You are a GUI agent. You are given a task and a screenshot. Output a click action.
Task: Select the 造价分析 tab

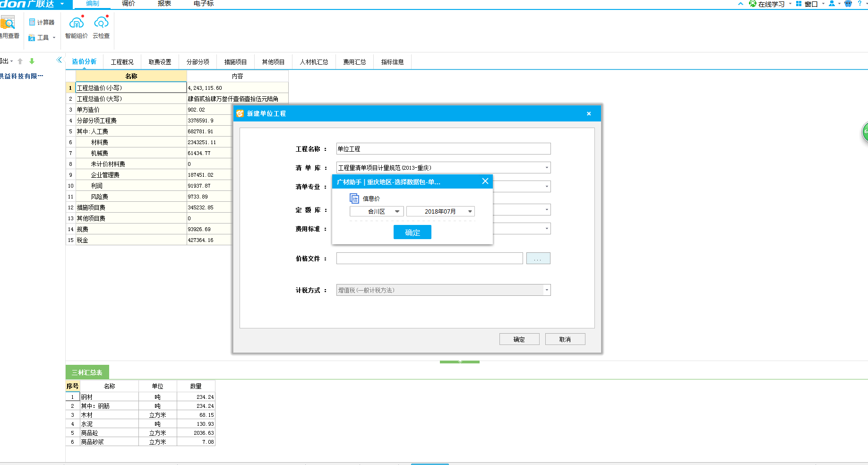[x=84, y=62]
